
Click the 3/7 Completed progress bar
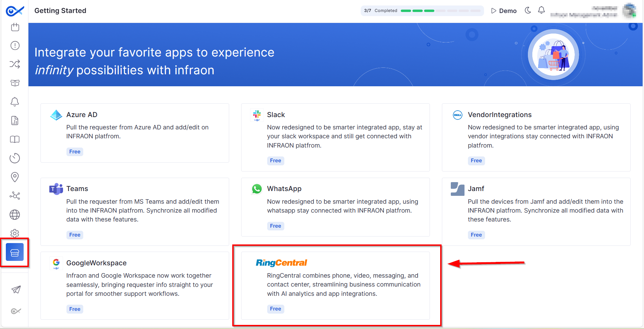coord(422,11)
